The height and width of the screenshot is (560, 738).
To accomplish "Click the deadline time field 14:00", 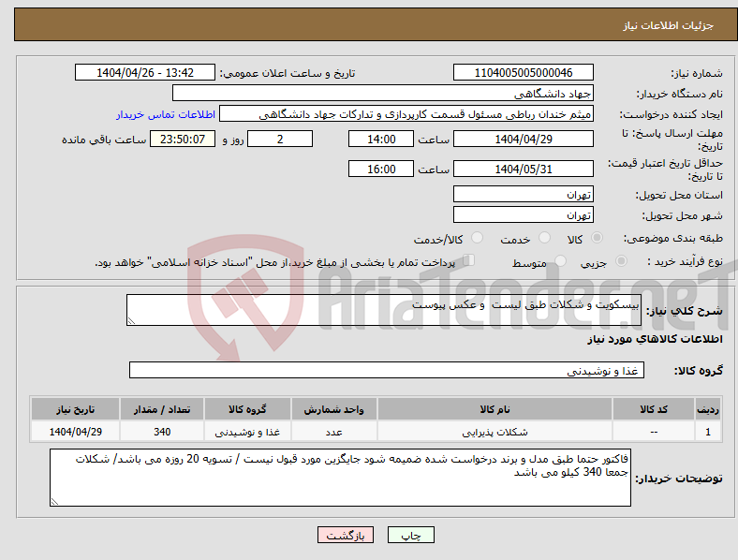I will coord(381,139).
